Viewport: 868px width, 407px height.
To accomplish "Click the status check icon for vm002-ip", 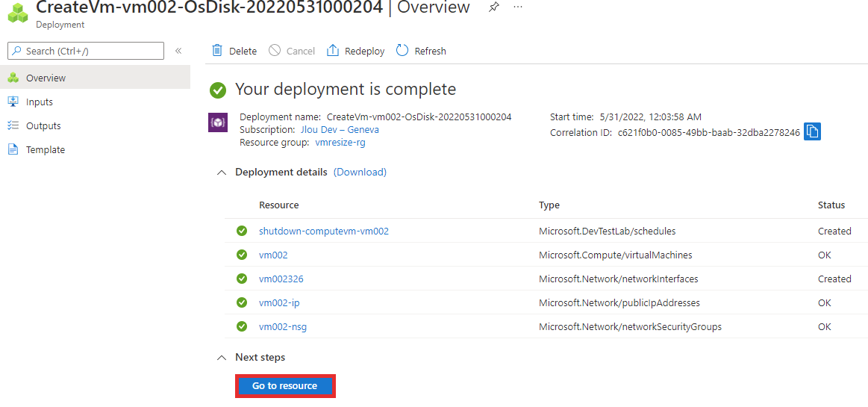I will click(x=241, y=302).
